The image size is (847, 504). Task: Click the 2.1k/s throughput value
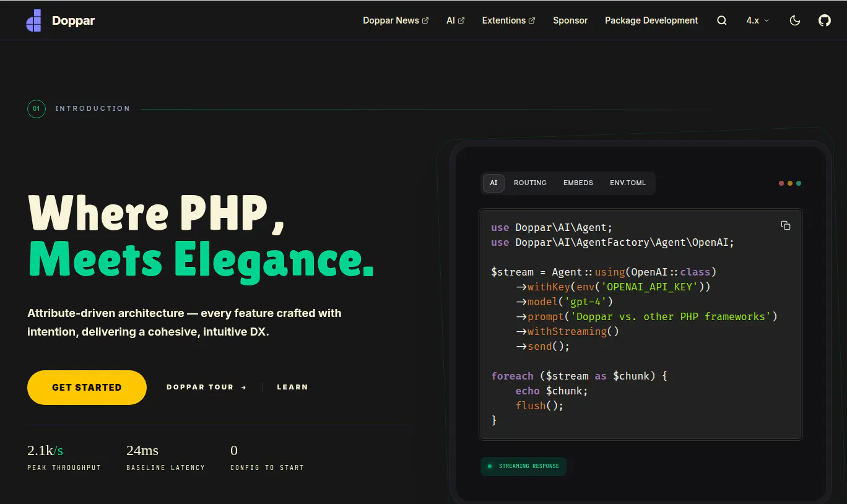pyautogui.click(x=45, y=451)
